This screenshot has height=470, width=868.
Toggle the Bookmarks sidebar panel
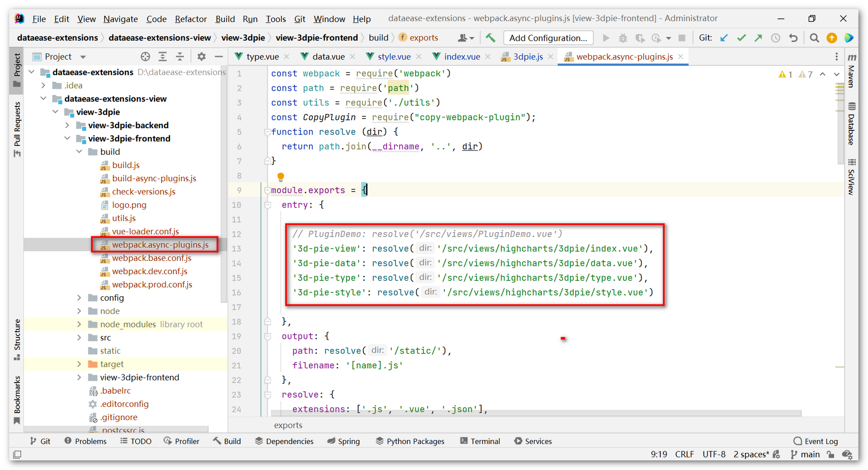tap(17, 400)
